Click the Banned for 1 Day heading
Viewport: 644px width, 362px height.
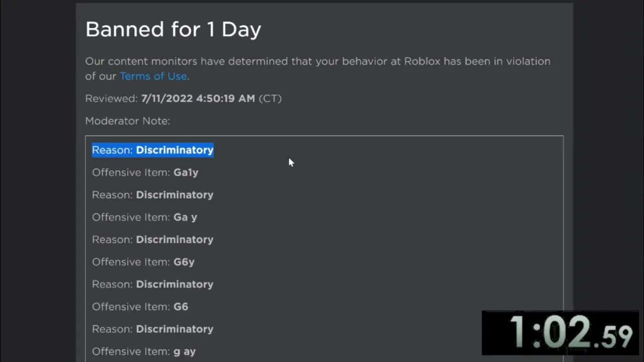click(x=173, y=30)
